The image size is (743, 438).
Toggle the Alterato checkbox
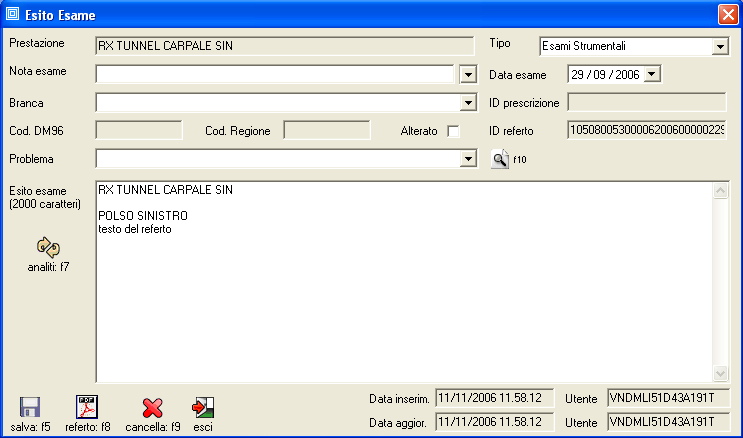click(x=453, y=131)
